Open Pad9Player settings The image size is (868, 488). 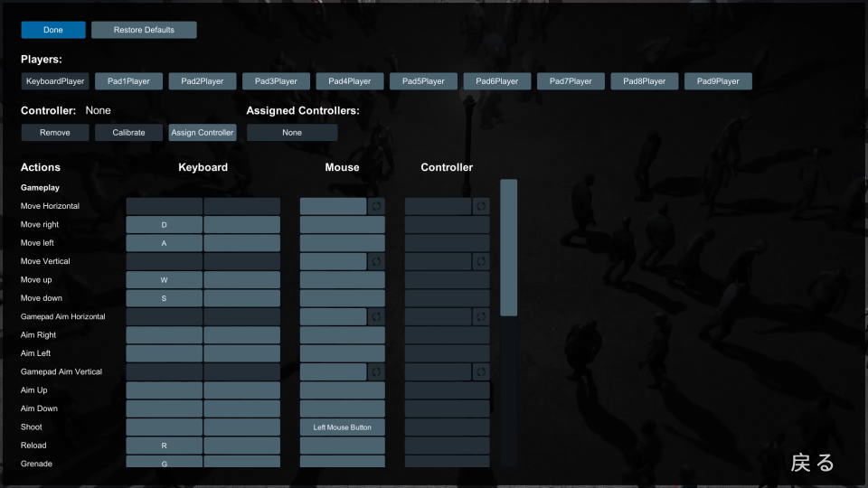coord(718,81)
